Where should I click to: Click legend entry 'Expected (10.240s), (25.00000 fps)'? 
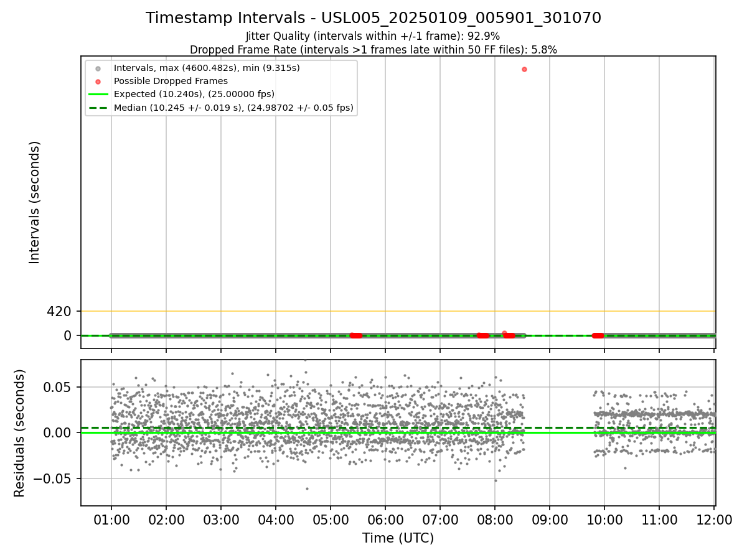[194, 94]
